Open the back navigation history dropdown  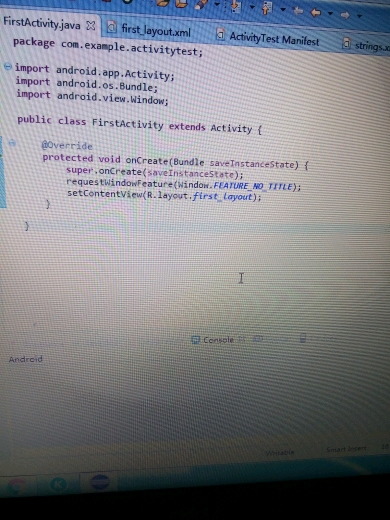click(x=330, y=13)
